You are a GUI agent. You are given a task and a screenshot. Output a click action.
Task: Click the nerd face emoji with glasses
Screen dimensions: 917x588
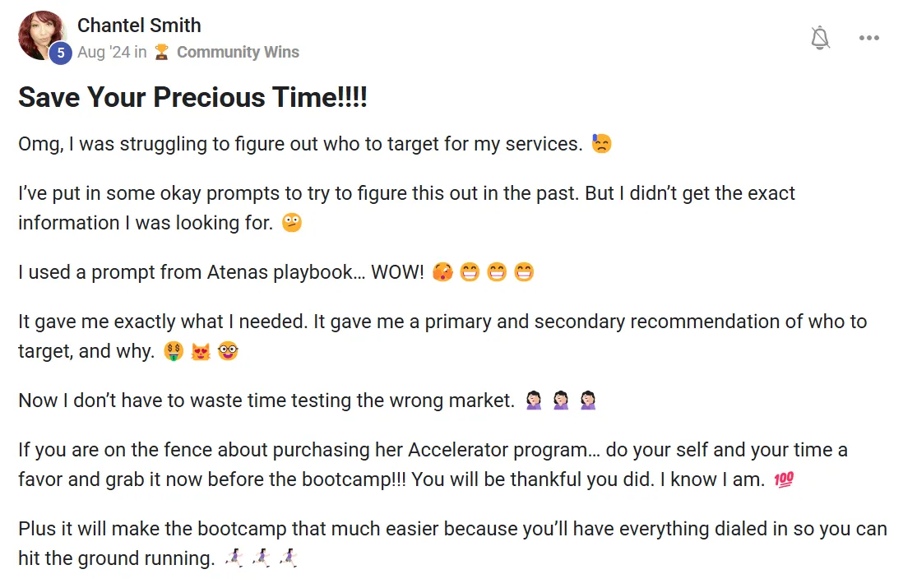pos(229,352)
